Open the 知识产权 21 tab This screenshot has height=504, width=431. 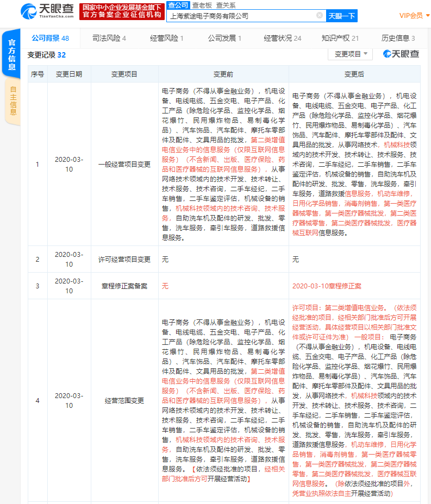pos(340,38)
